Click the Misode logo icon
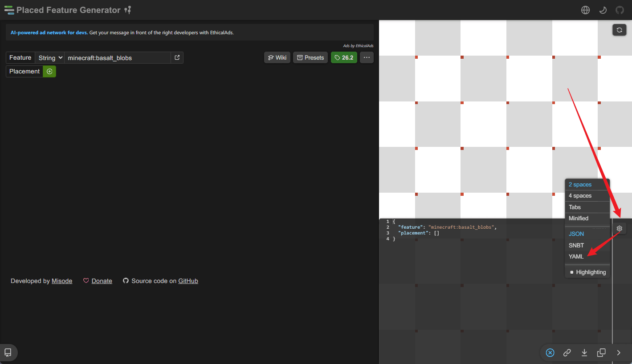 tap(9, 10)
